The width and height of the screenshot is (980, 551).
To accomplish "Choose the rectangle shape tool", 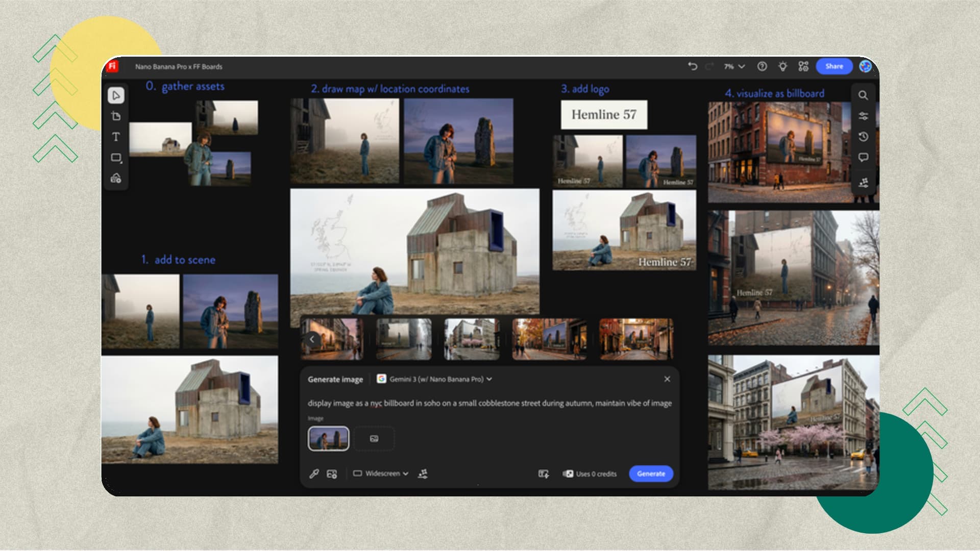I will point(116,158).
